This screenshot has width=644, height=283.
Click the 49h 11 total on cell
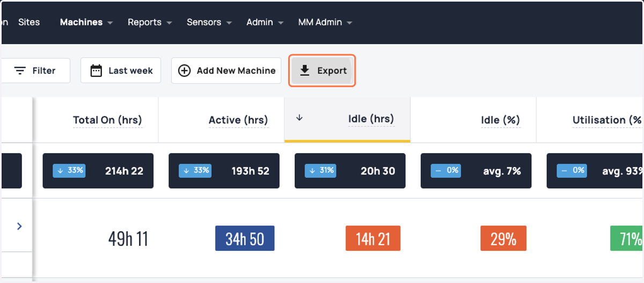pyautogui.click(x=128, y=238)
